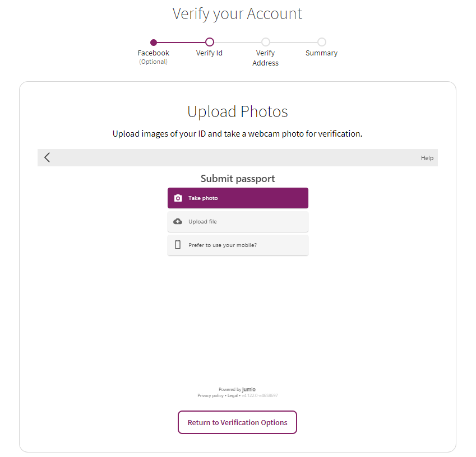This screenshot has width=476, height=457.
Task: Click the jumio logo text
Action: (x=248, y=389)
